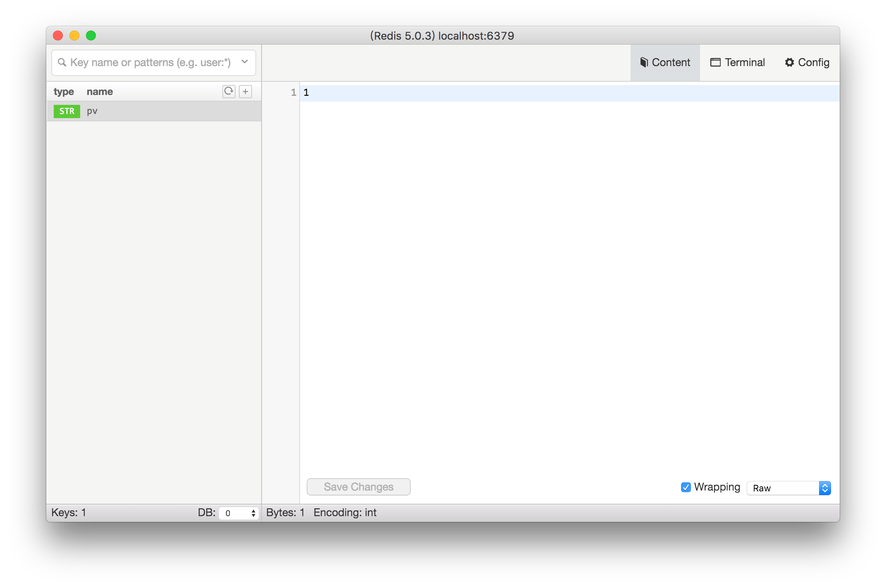Open the Terminal tab
Screen dimensions: 886x588
738,62
